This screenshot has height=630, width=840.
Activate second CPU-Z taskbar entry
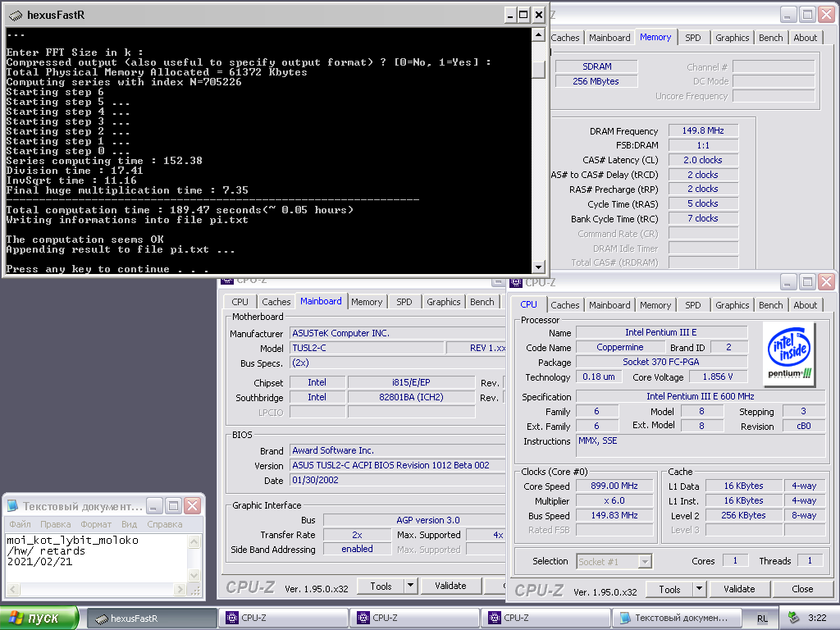pyautogui.click(x=414, y=618)
